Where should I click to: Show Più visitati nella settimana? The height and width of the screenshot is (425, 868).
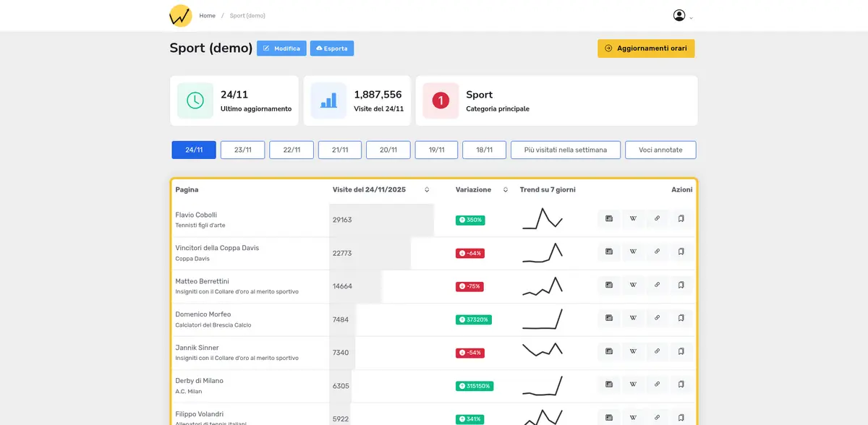coord(565,150)
